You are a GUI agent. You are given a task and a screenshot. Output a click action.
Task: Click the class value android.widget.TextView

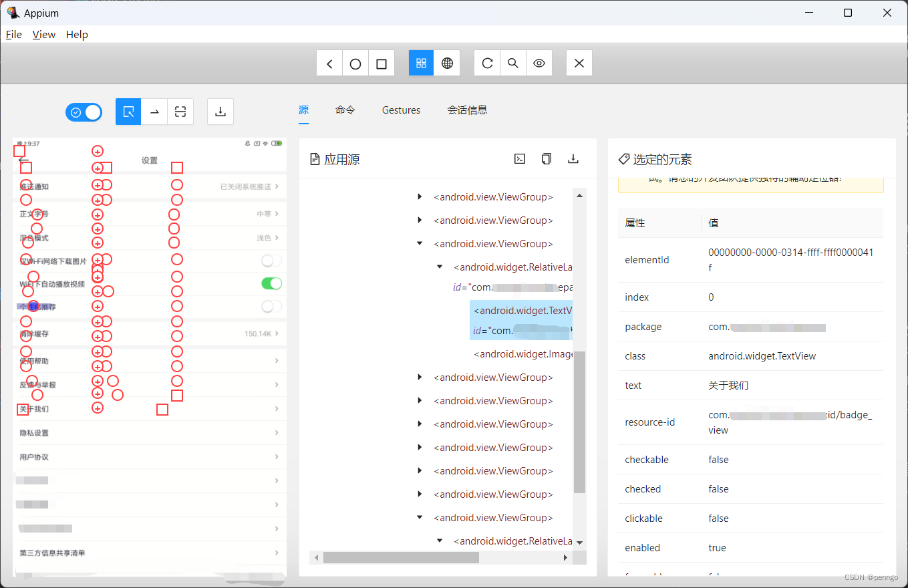(x=762, y=356)
